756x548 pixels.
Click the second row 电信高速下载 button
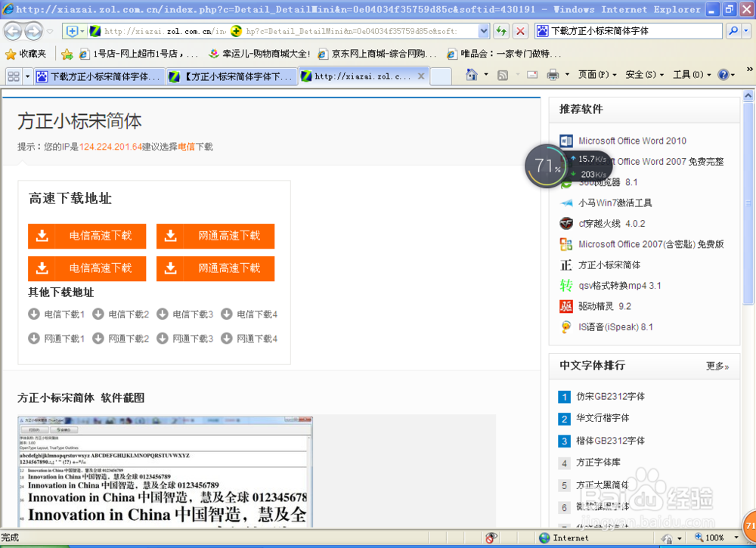[87, 268]
